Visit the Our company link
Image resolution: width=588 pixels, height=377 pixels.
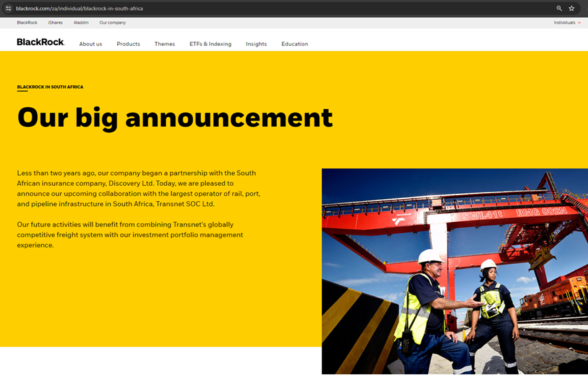[113, 23]
